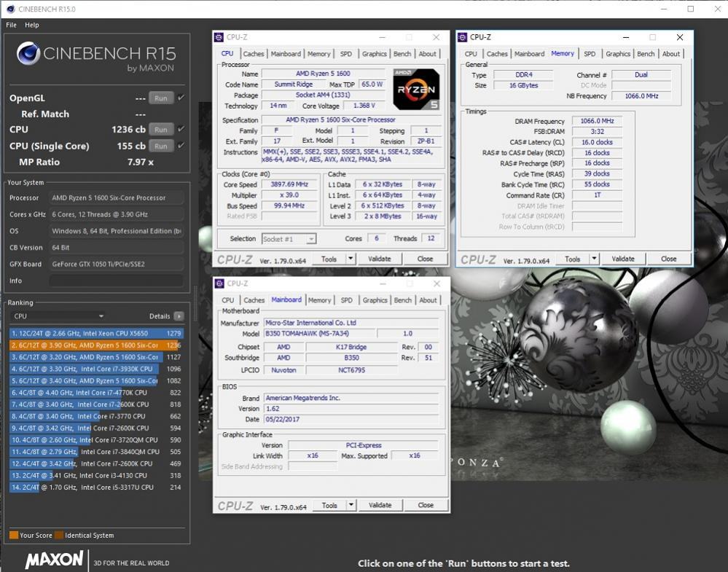Open the File menu
The image size is (728, 572).
[x=11, y=25]
